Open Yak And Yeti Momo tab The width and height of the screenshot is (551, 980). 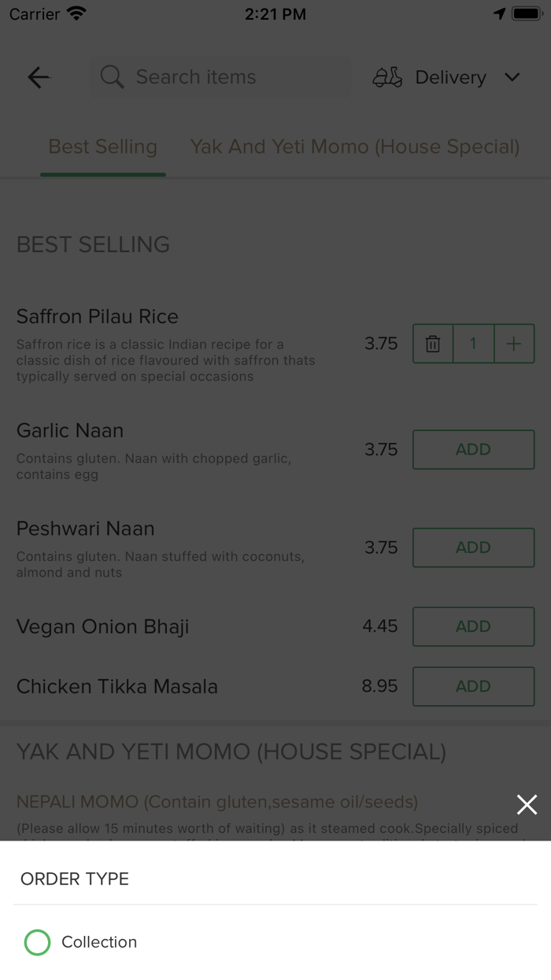354,147
